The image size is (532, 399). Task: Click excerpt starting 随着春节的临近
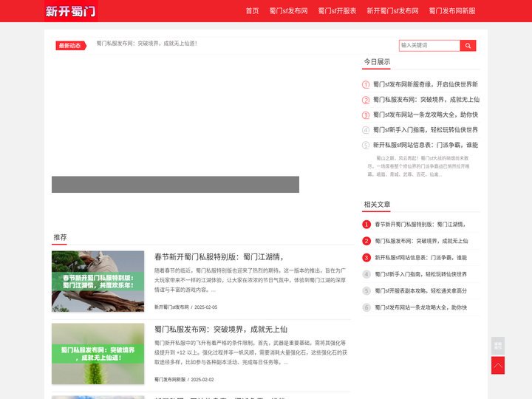tap(250, 280)
